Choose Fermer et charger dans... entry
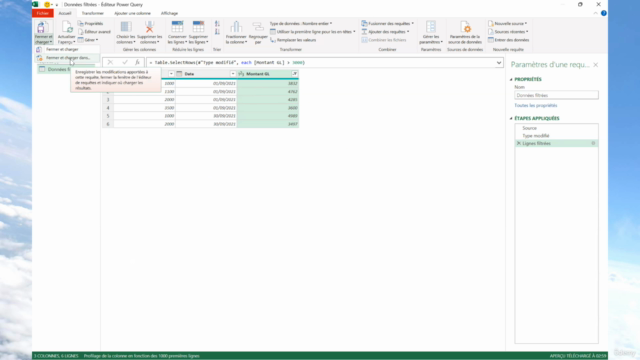Image resolution: width=640 pixels, height=360 pixels. [x=67, y=58]
